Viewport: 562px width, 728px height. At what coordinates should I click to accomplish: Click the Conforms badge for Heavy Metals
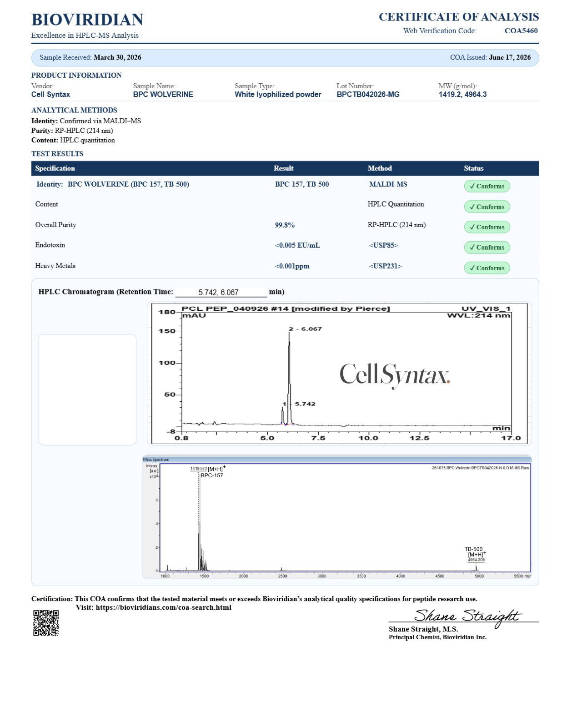click(x=487, y=268)
